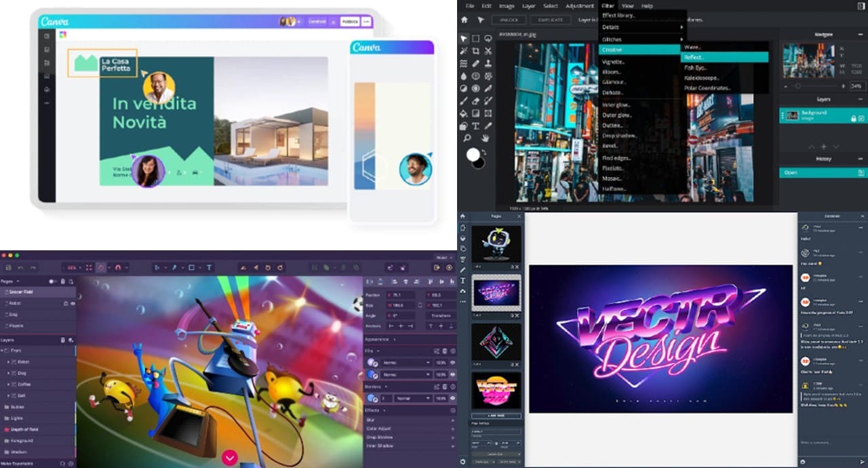This screenshot has height=468, width=868.
Task: Select the Text tool in Vectr sidebar
Action: click(464, 280)
